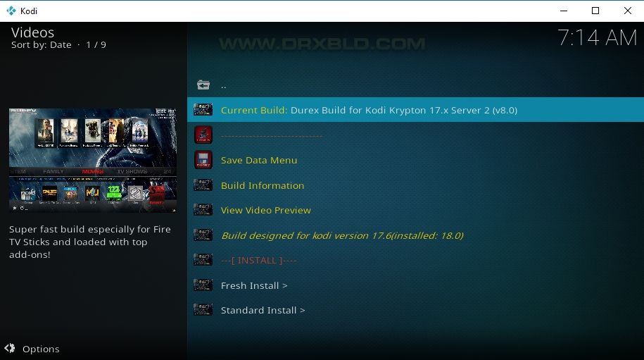Choose Standard Install option
644x360 pixels.
point(263,310)
